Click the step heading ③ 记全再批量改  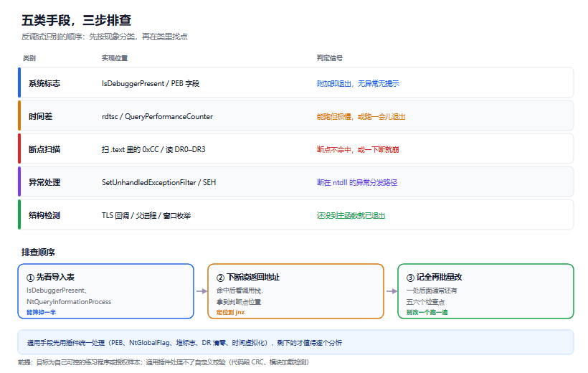pyautogui.click(x=435, y=278)
